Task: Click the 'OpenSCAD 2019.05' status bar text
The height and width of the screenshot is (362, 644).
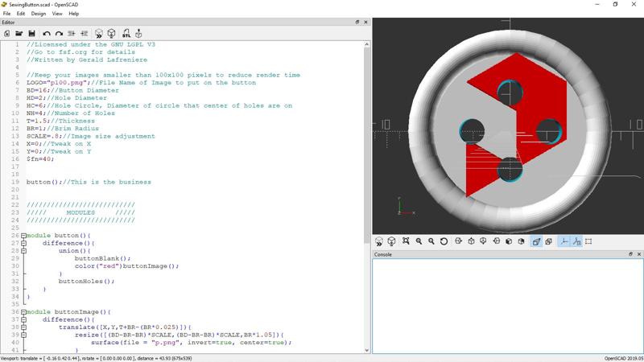Action: (623, 358)
